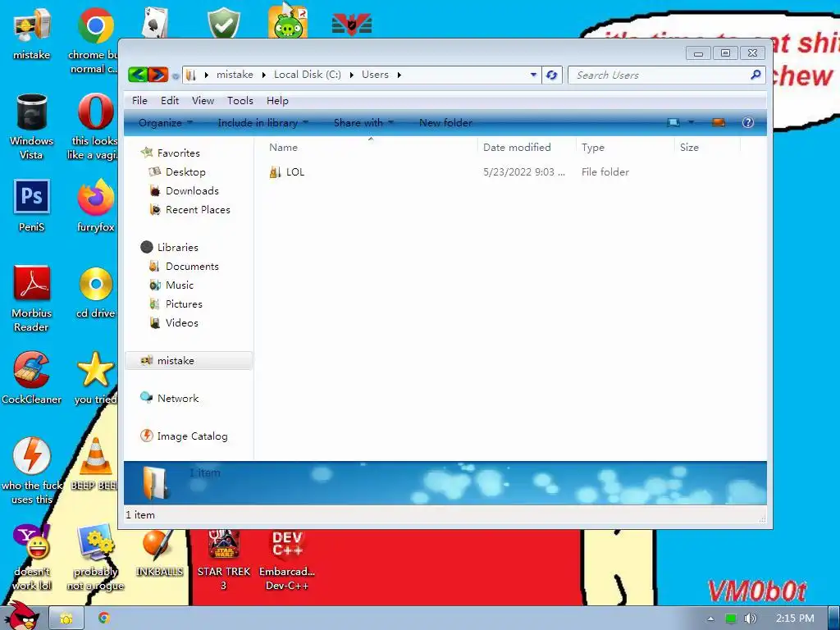Click mistake in the address breadcrumb
Viewport: 840px width, 630px height.
coord(235,75)
